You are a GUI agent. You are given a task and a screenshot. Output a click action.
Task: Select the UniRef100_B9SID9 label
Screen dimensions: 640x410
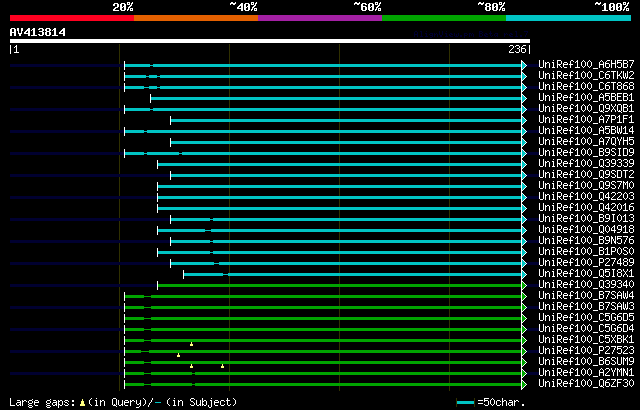coord(586,153)
